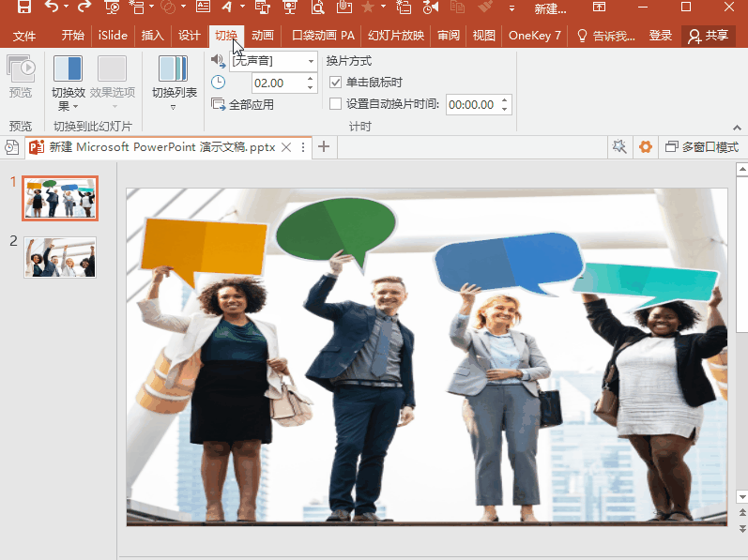Viewport: 748px width, 560px height.
Task: Select slide 1 thumbnail
Action: coord(60,198)
